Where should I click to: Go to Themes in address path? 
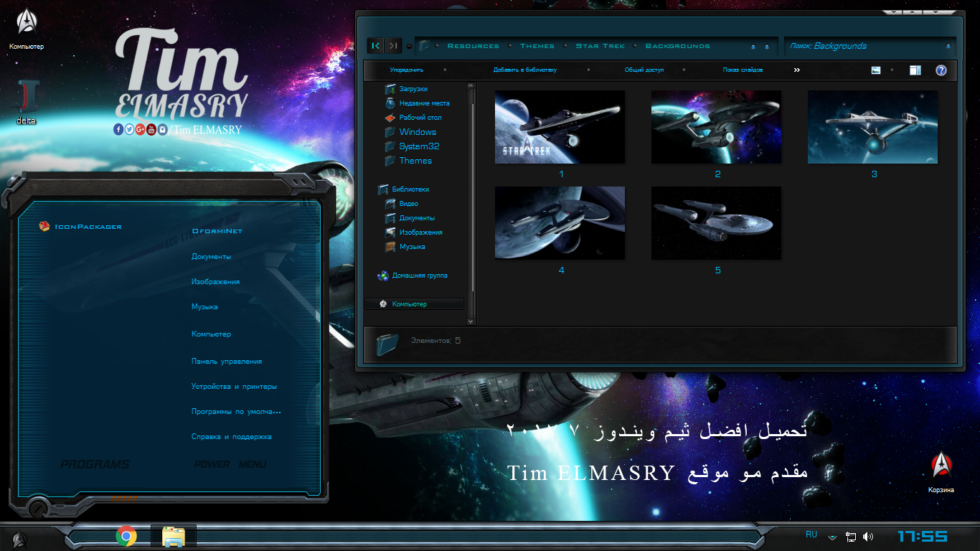point(537,46)
